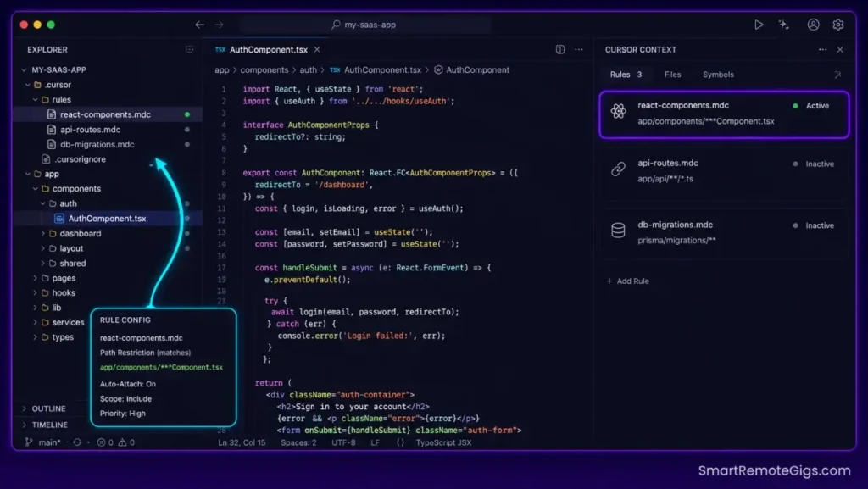Click the Ln 32, Col 15 status entry
868x489 pixels.
pyautogui.click(x=242, y=442)
